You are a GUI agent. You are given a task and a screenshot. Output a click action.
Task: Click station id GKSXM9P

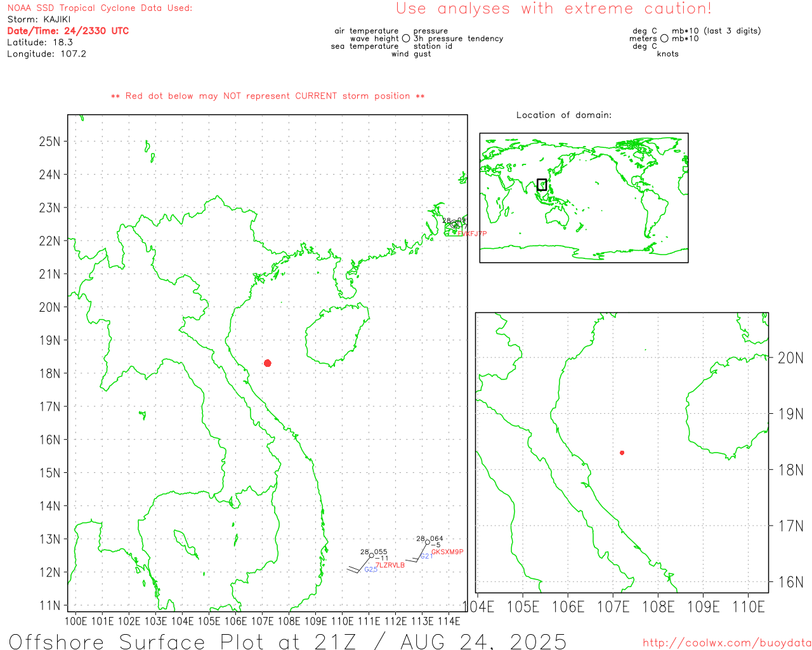(447, 552)
